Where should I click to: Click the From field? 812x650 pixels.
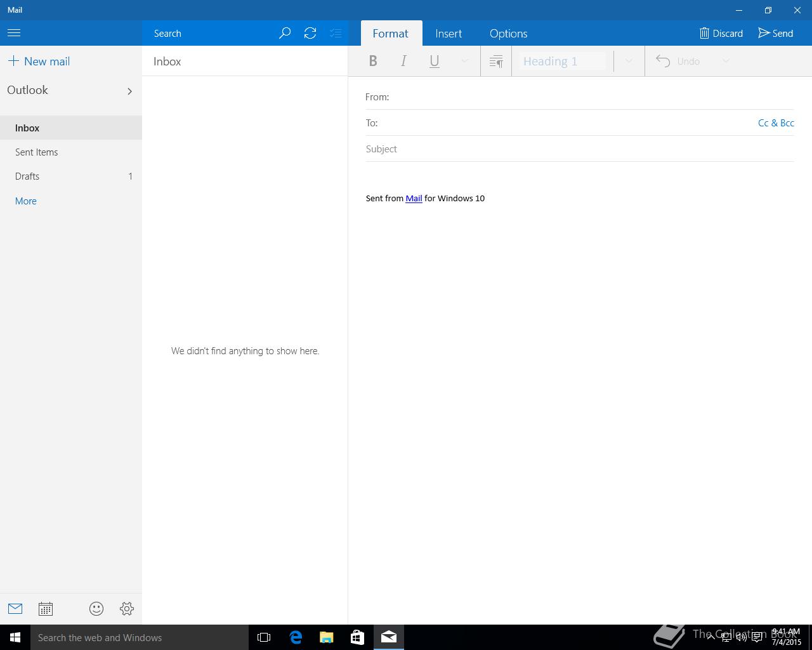pos(580,96)
